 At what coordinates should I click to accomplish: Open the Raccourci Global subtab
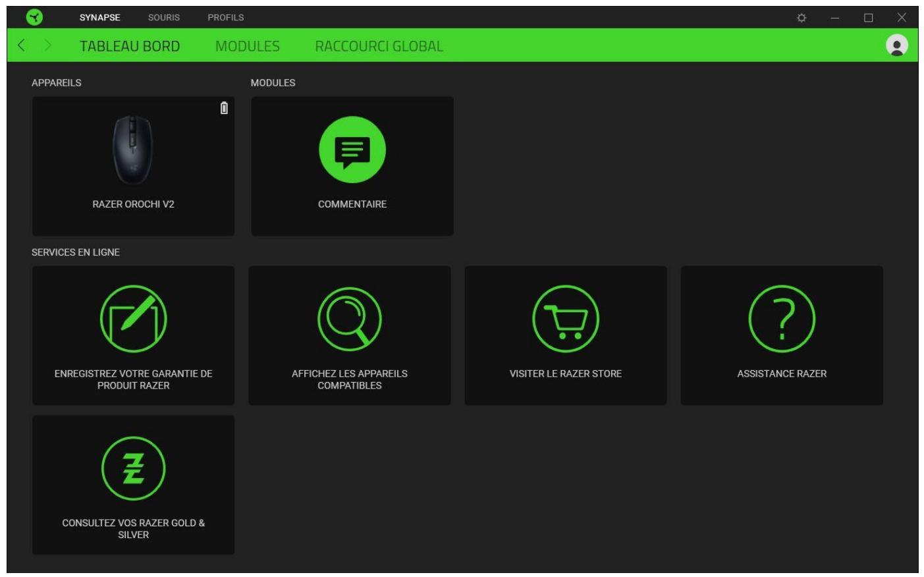pos(379,46)
